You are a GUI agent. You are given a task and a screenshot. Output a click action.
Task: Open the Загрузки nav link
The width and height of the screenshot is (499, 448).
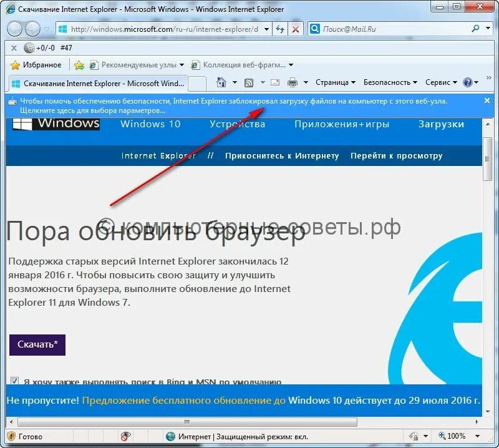tap(441, 124)
